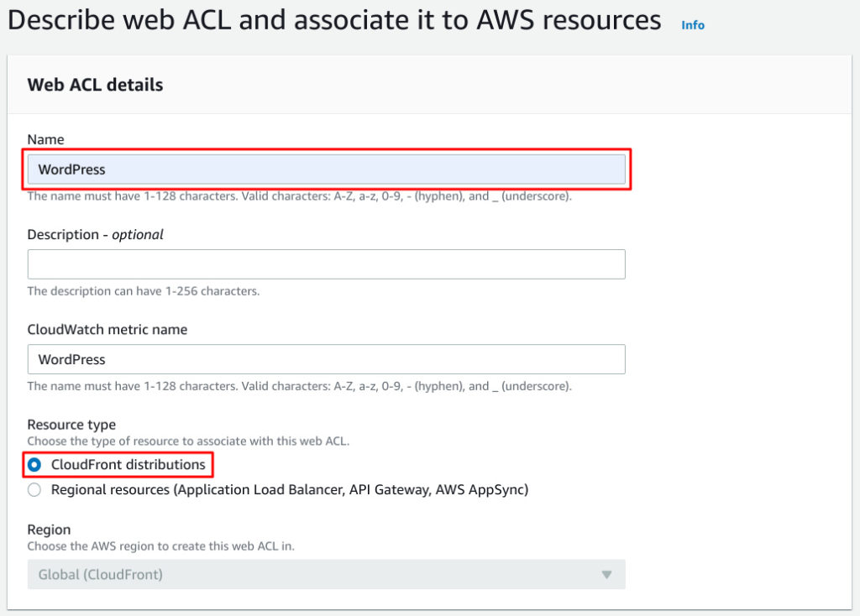Click 'Choose the type of resource to associate' hint
The width and height of the screenshot is (860, 616).
pos(188,441)
